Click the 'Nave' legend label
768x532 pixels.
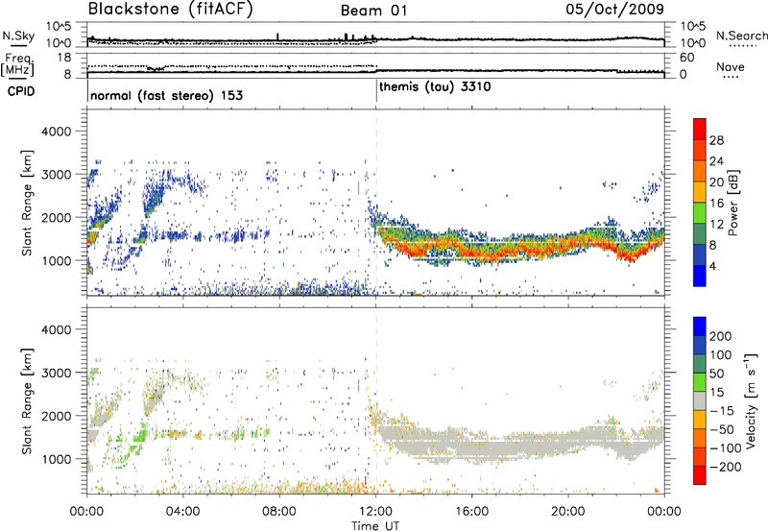tap(731, 66)
